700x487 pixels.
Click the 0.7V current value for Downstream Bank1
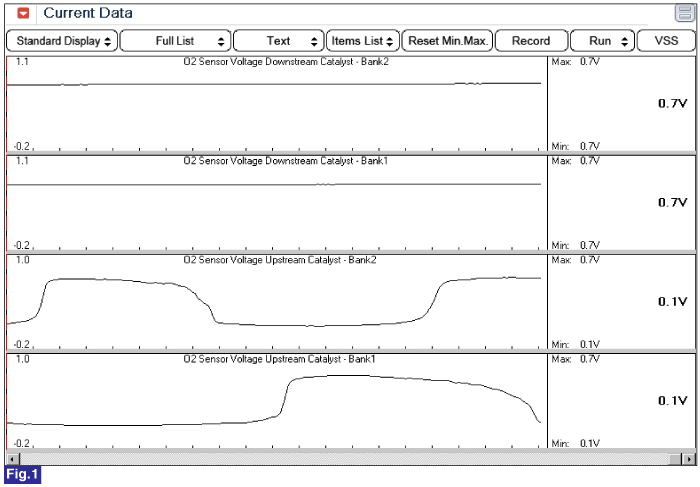tap(672, 203)
